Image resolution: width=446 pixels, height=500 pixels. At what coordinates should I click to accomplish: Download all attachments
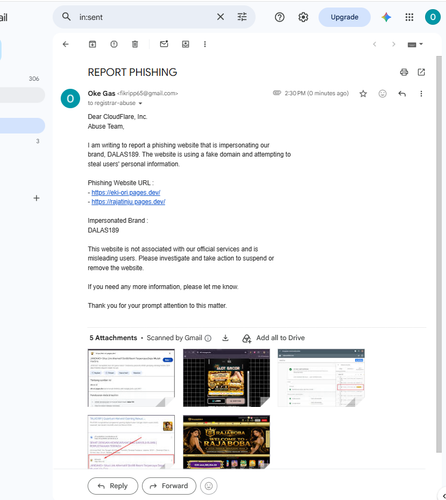(x=225, y=338)
